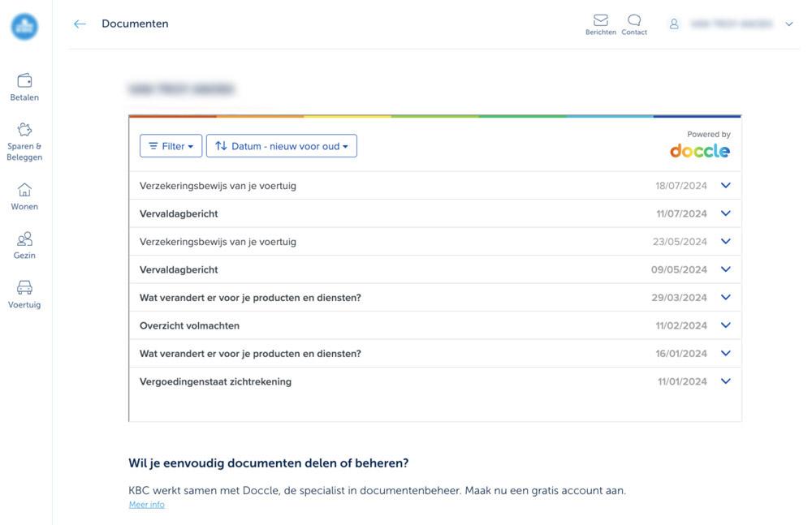Open Berichten from the top bar
This screenshot has height=525, width=812.
pos(601,24)
